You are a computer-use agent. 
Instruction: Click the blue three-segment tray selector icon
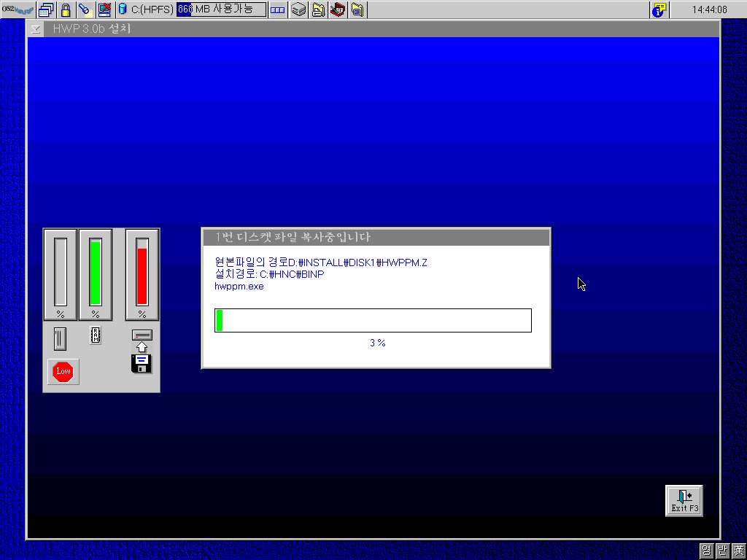(x=278, y=9)
